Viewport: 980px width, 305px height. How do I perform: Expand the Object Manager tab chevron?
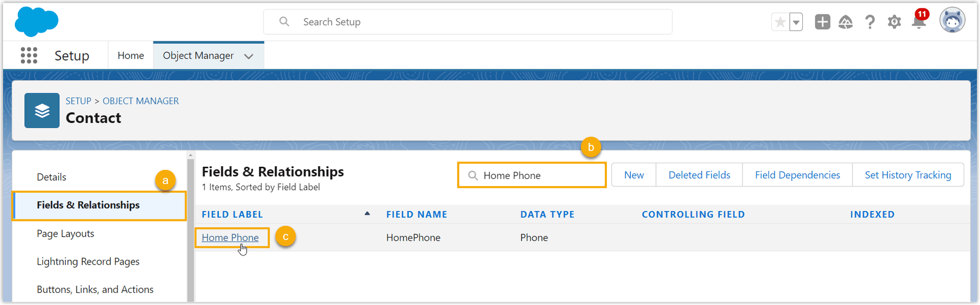tap(249, 56)
